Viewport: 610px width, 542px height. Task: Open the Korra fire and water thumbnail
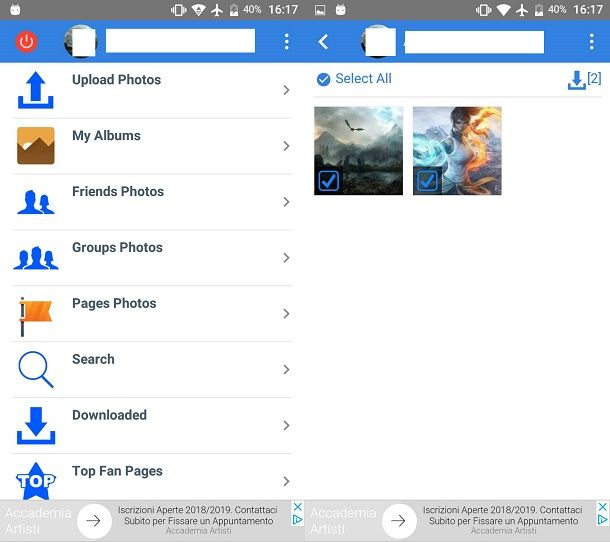tap(457, 151)
